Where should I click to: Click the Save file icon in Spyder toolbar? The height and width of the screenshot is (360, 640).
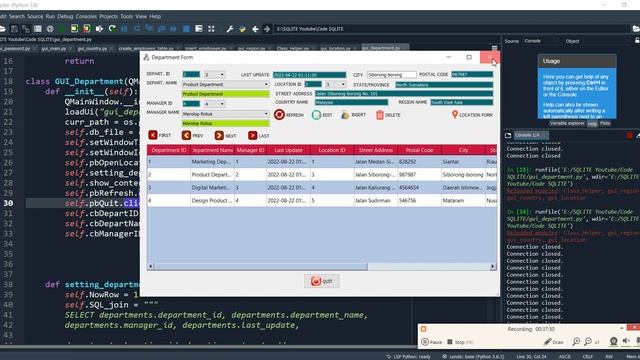(14, 29)
